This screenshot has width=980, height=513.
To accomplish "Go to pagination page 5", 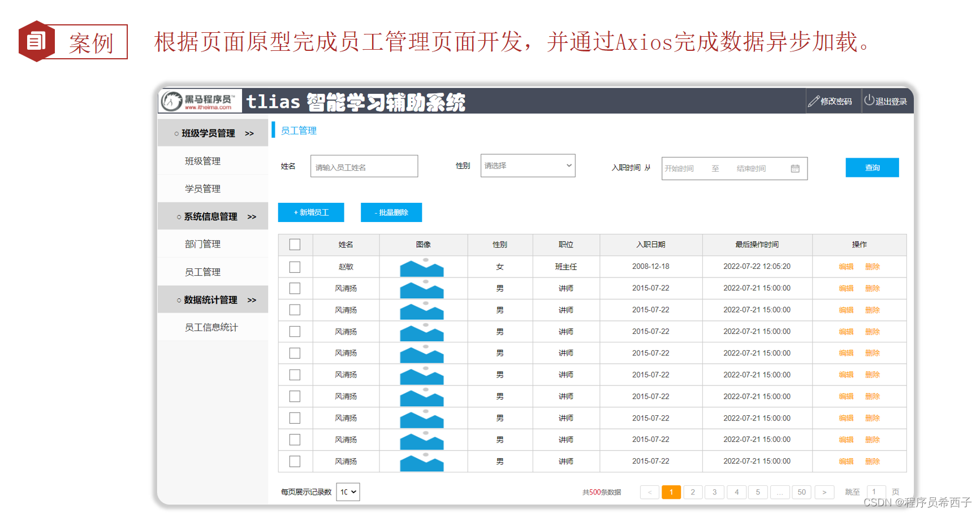I will 758,492.
